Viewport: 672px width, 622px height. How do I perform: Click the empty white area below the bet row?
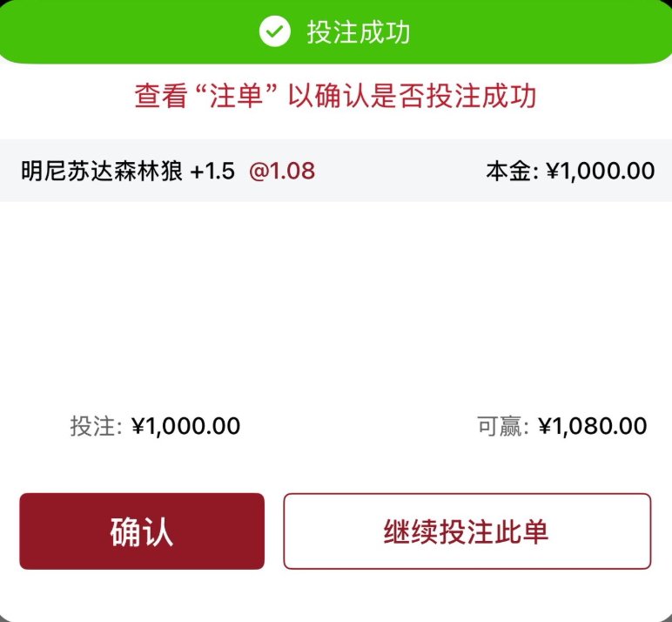336,301
